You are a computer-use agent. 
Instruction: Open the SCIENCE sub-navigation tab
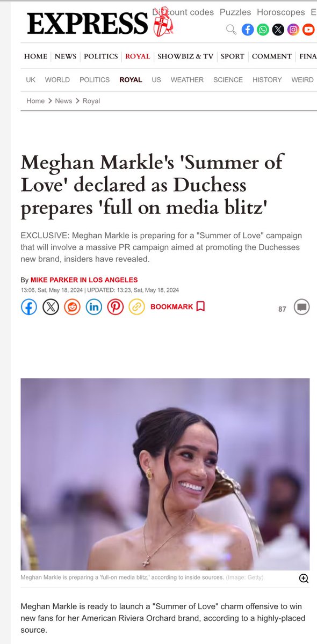pyautogui.click(x=228, y=79)
